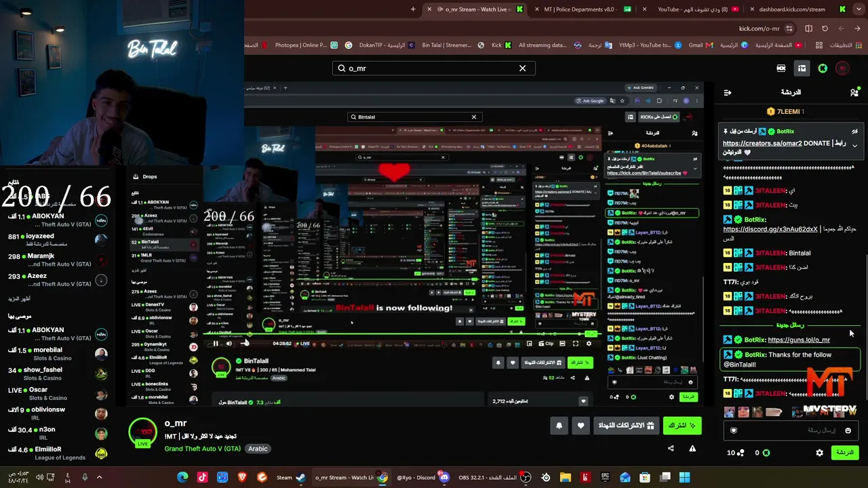This screenshot has height=488, width=868.
Task: Toggle the browser side panel icon
Action: click(808, 28)
